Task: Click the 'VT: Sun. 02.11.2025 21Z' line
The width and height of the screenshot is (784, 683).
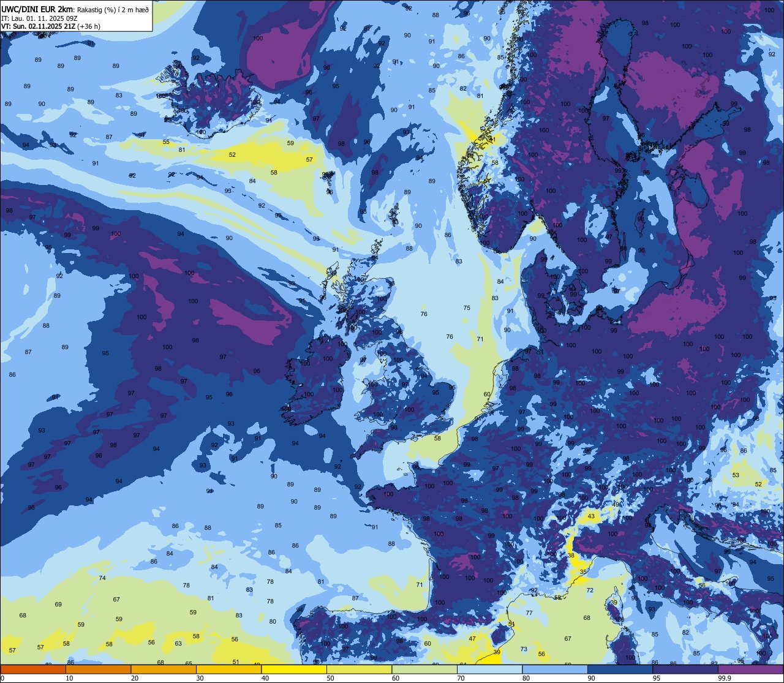Action: [38, 26]
